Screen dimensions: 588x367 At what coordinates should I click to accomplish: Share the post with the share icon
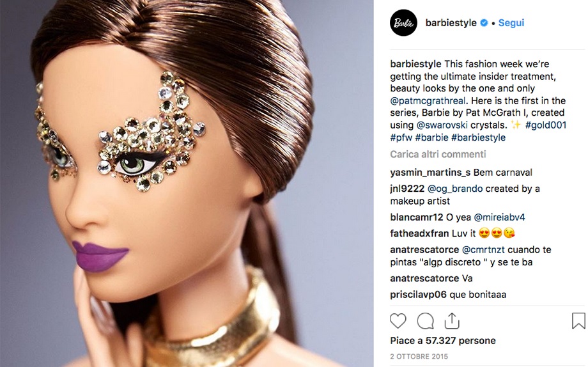click(x=452, y=321)
